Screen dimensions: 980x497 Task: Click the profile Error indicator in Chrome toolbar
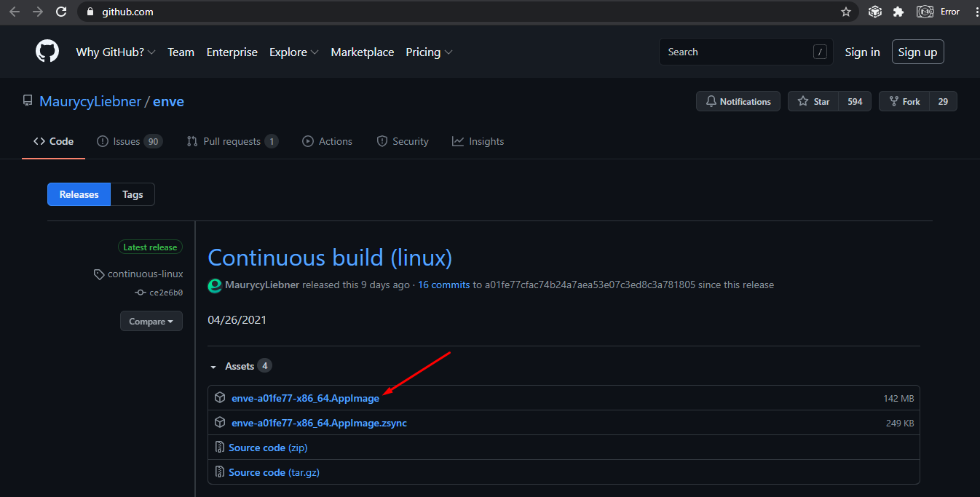939,12
